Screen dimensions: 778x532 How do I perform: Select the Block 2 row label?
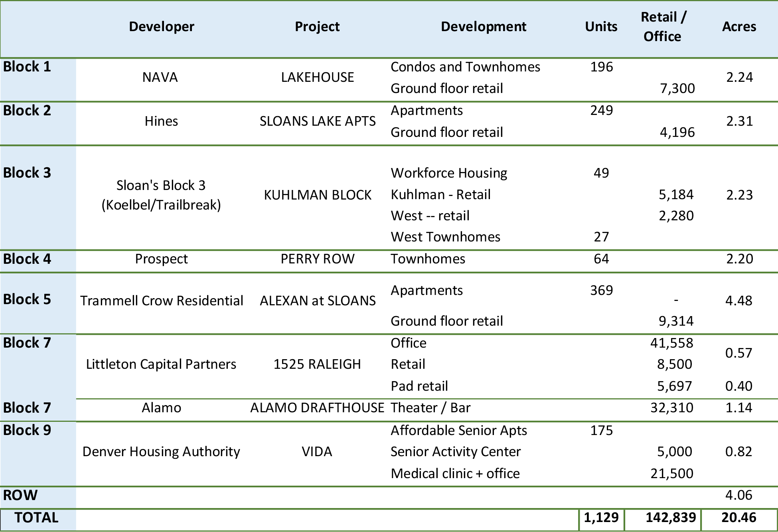tap(27, 111)
